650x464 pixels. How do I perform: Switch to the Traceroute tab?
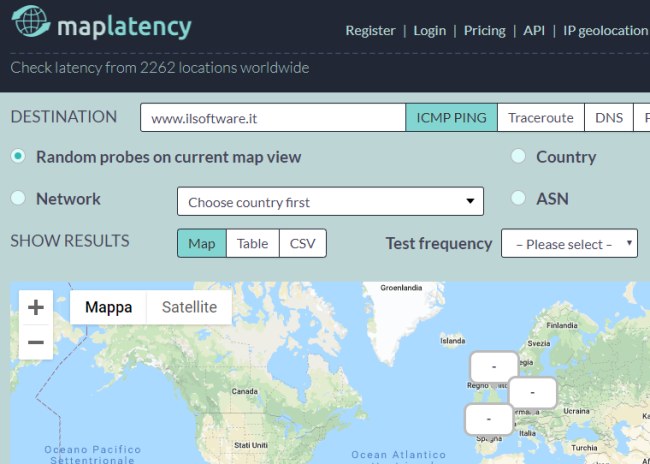point(540,118)
